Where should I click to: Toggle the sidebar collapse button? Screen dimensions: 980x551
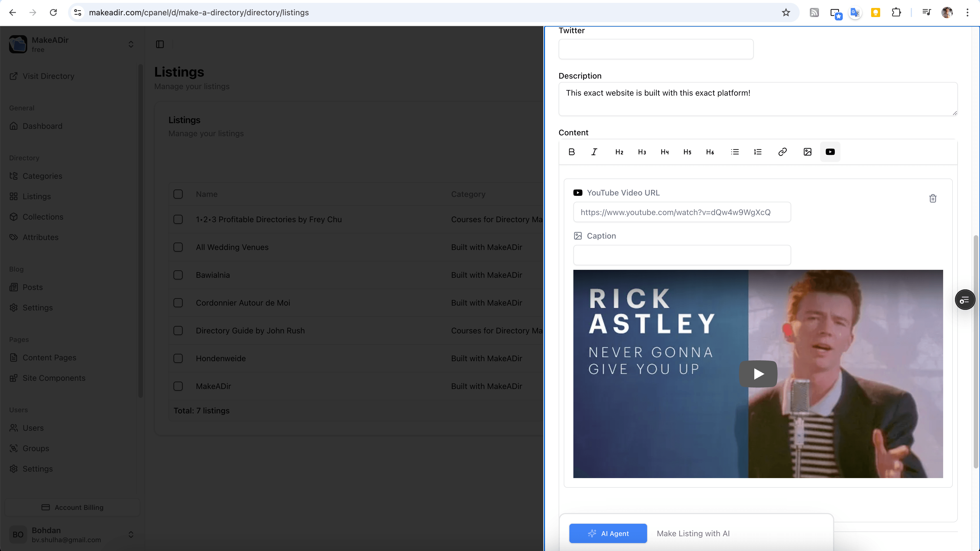point(160,45)
